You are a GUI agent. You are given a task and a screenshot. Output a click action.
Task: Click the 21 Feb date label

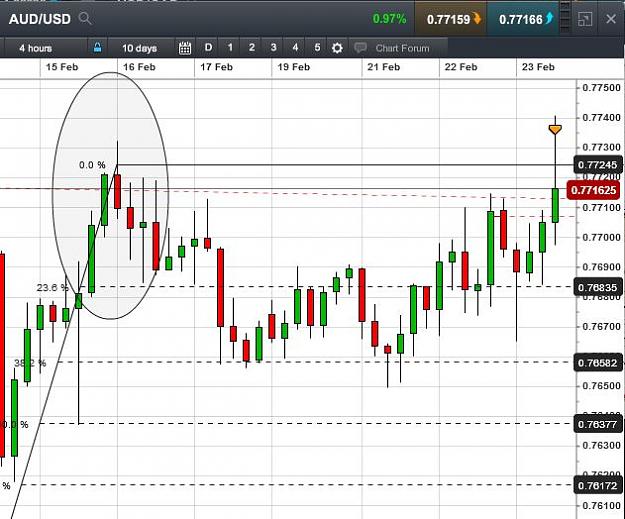tap(383, 67)
